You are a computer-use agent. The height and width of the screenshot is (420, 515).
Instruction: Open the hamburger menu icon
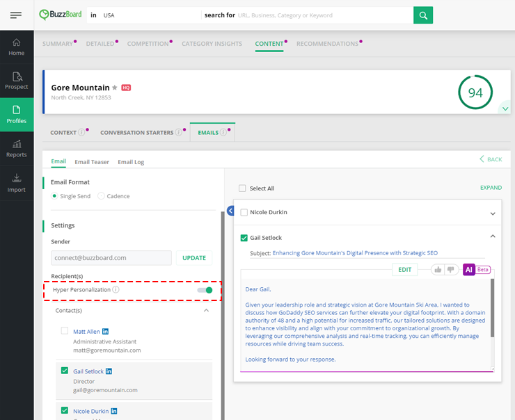(16, 15)
